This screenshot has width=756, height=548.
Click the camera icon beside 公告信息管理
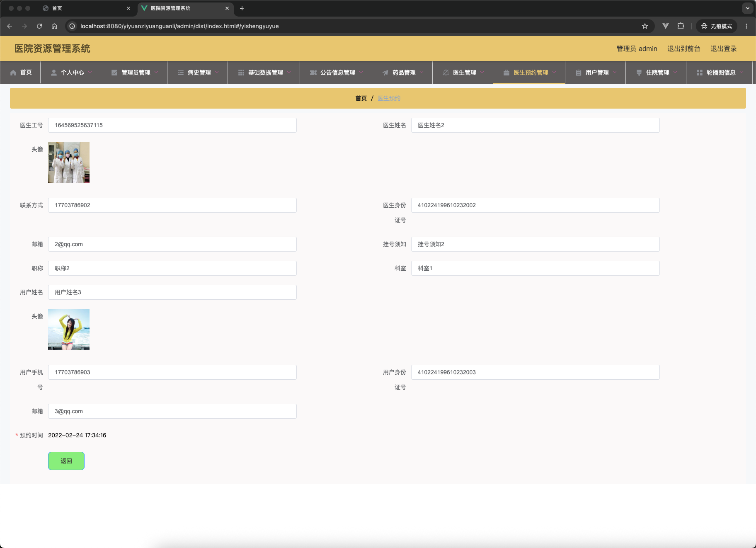[x=313, y=73]
